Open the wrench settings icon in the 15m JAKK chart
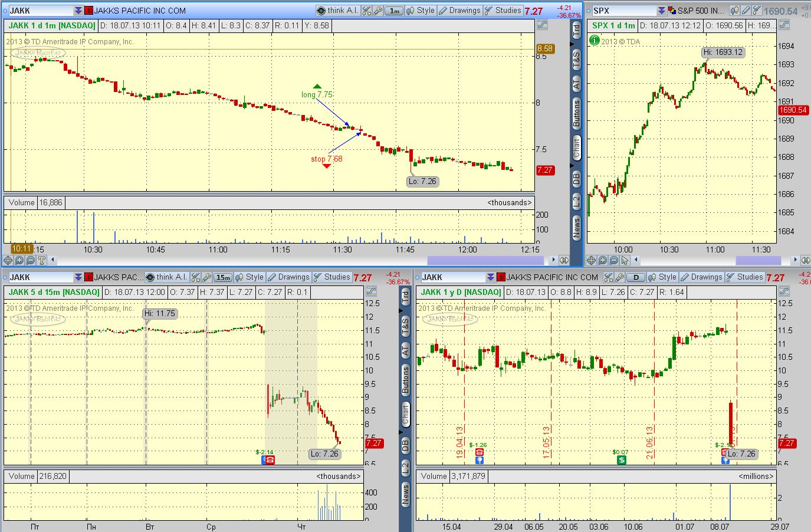Image resolution: width=811 pixels, height=532 pixels. tap(207, 277)
